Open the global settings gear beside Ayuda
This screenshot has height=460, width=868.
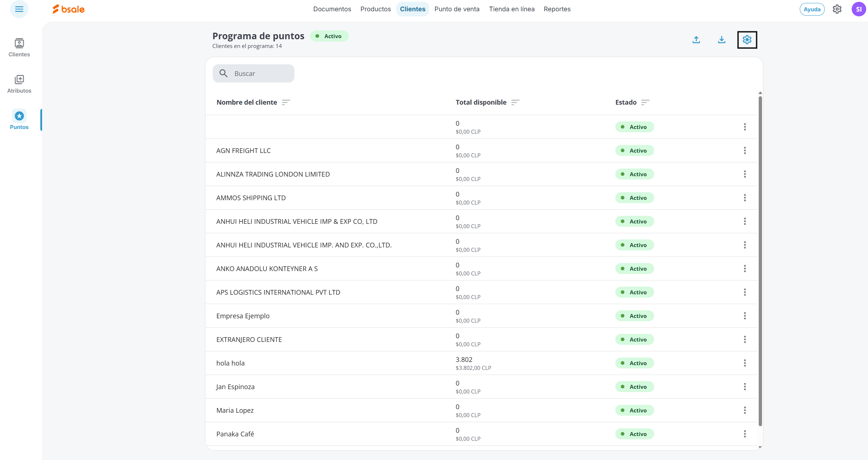point(837,9)
